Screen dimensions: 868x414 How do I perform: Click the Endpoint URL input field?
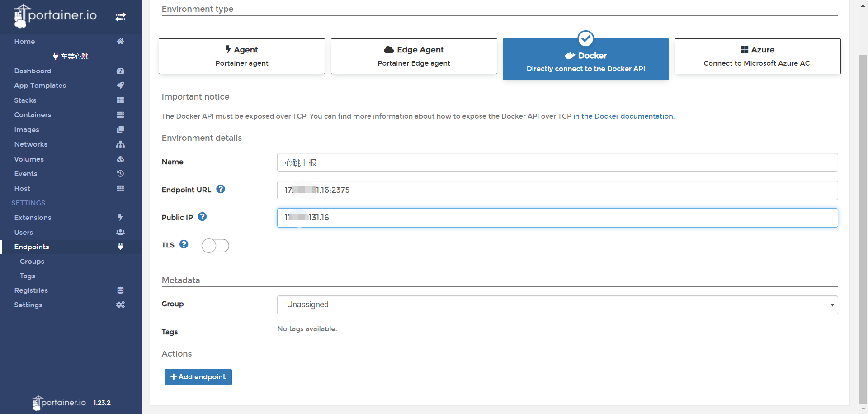(x=557, y=190)
